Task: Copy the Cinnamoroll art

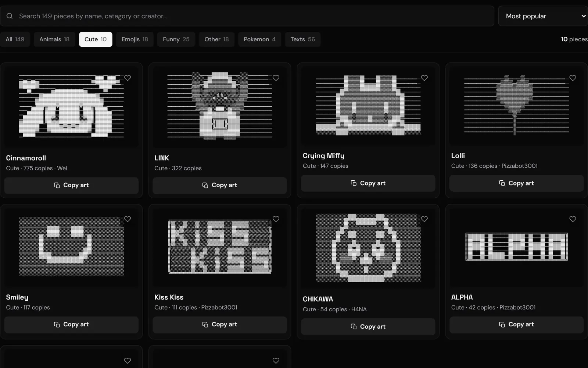Action: (71, 185)
